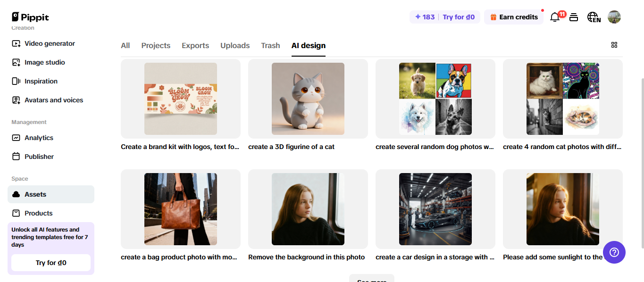Screen dimensions: 644x282
Task: Click the Products label in sidebar
Action: [39, 213]
